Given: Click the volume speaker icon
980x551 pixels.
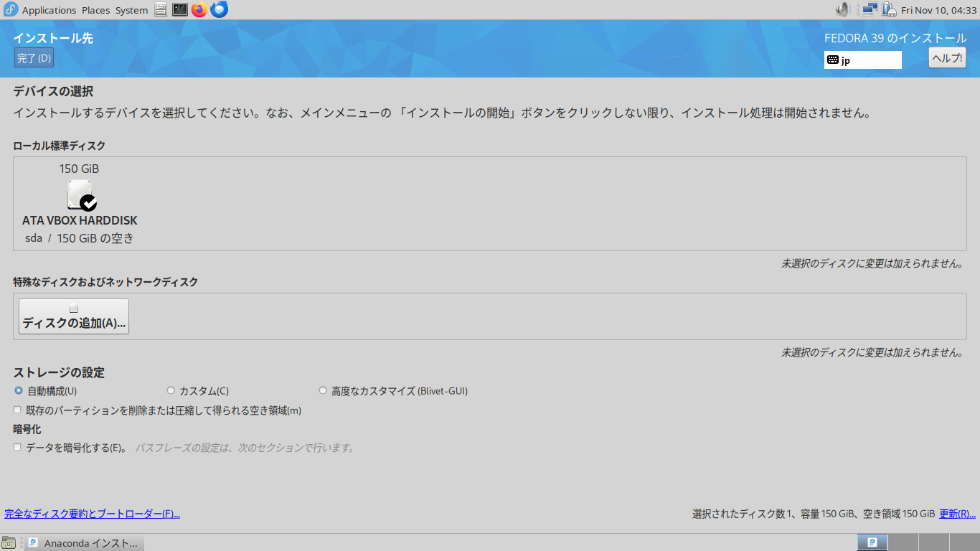Looking at the screenshot, I should point(843,9).
